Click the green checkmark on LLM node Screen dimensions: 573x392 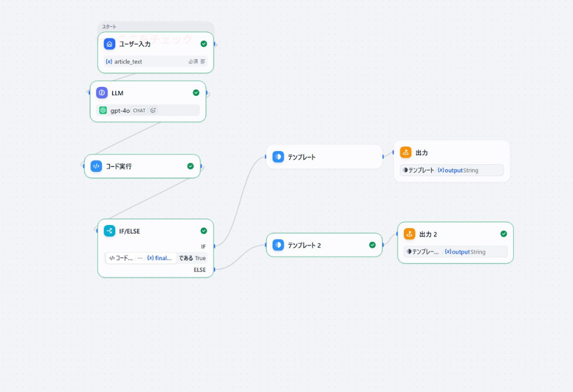pyautogui.click(x=196, y=93)
